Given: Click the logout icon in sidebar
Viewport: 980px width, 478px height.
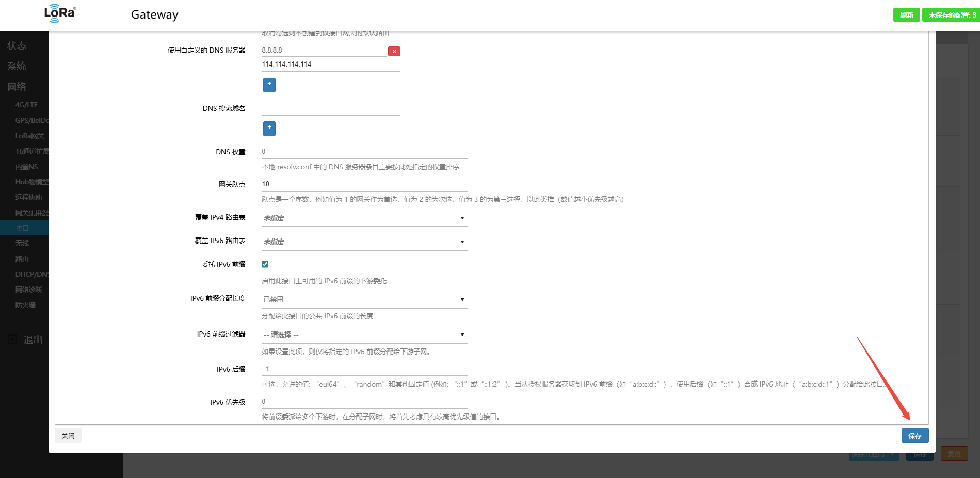Looking at the screenshot, I should pos(12,339).
